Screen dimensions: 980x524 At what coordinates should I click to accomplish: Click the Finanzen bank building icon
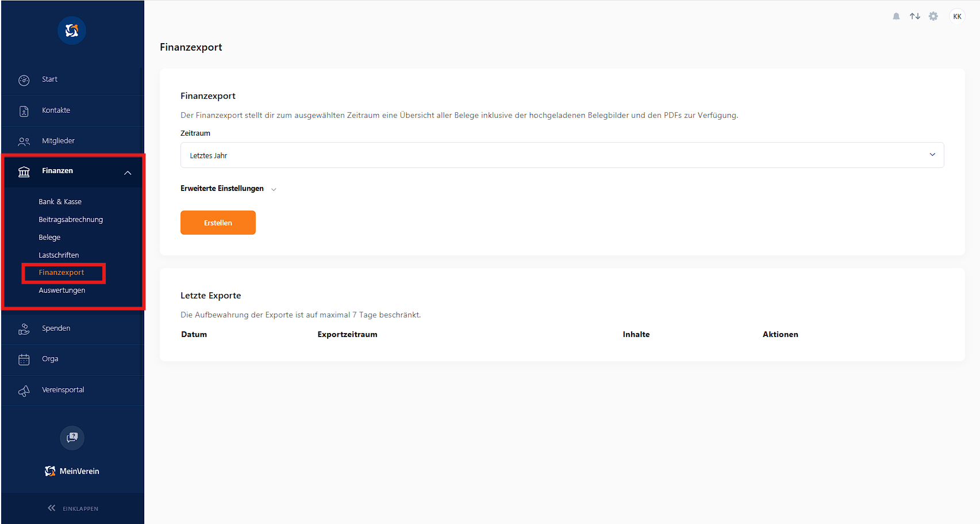point(24,171)
